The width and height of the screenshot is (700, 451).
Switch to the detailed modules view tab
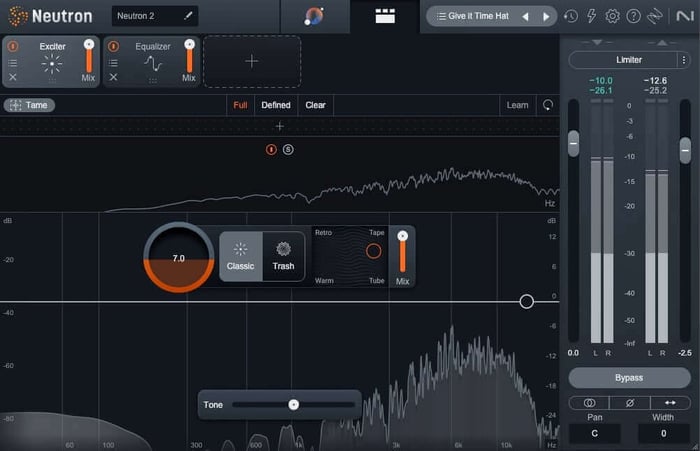pos(385,16)
